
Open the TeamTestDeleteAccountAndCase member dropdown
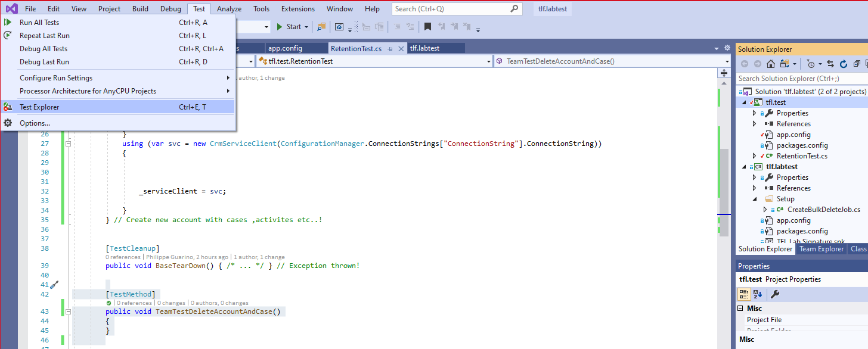727,61
